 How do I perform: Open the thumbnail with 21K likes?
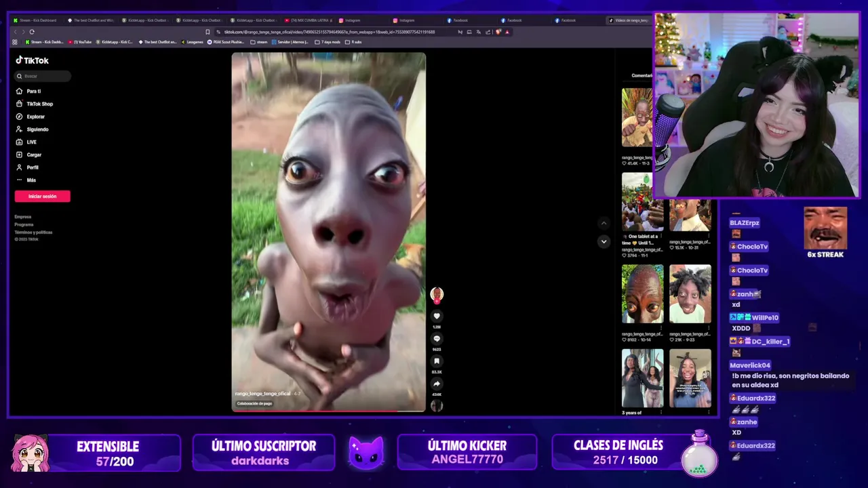click(690, 293)
